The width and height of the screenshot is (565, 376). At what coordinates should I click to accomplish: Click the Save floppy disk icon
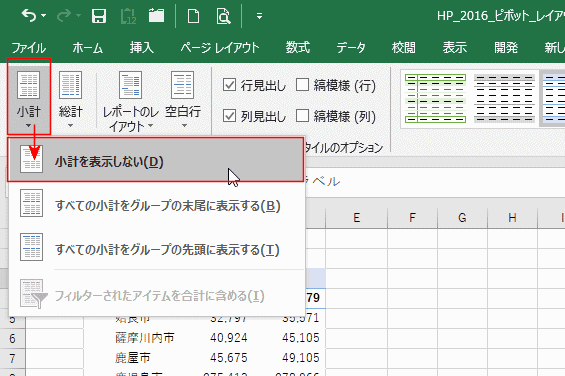[98, 16]
